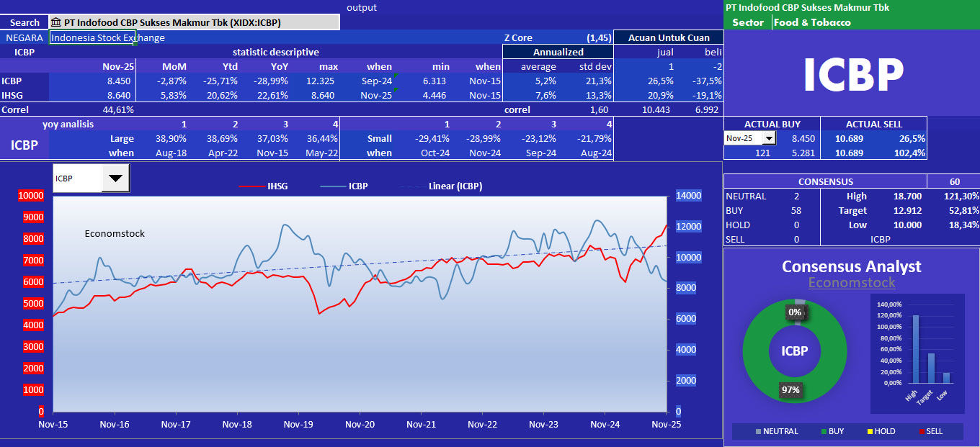Expand the Nov-25 date dropdown

click(x=768, y=138)
